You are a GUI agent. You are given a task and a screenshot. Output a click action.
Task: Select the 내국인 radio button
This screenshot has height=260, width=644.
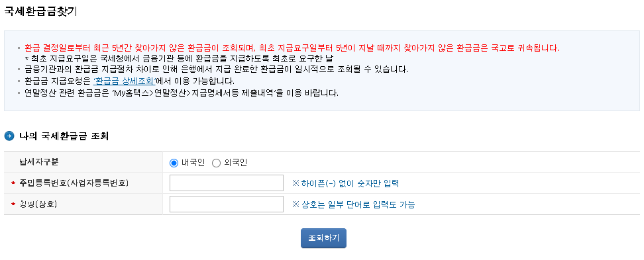point(174,163)
